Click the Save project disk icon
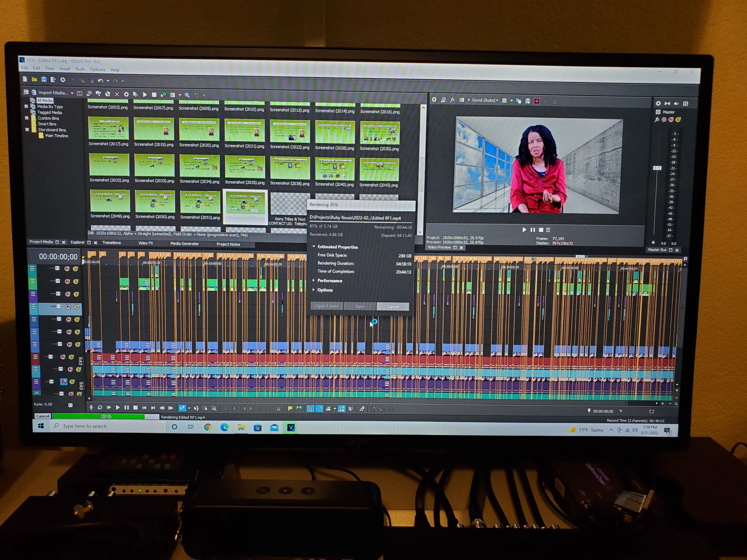The width and height of the screenshot is (747, 560). (44, 80)
